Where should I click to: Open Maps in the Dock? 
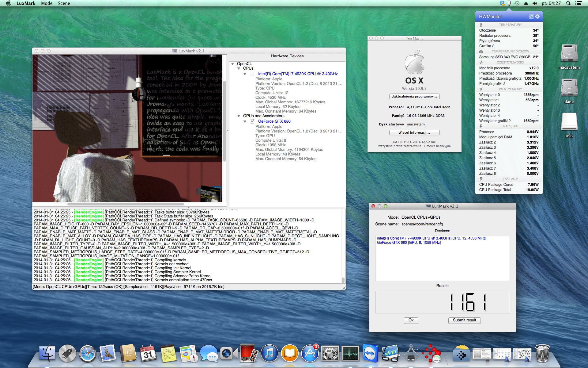(x=189, y=353)
